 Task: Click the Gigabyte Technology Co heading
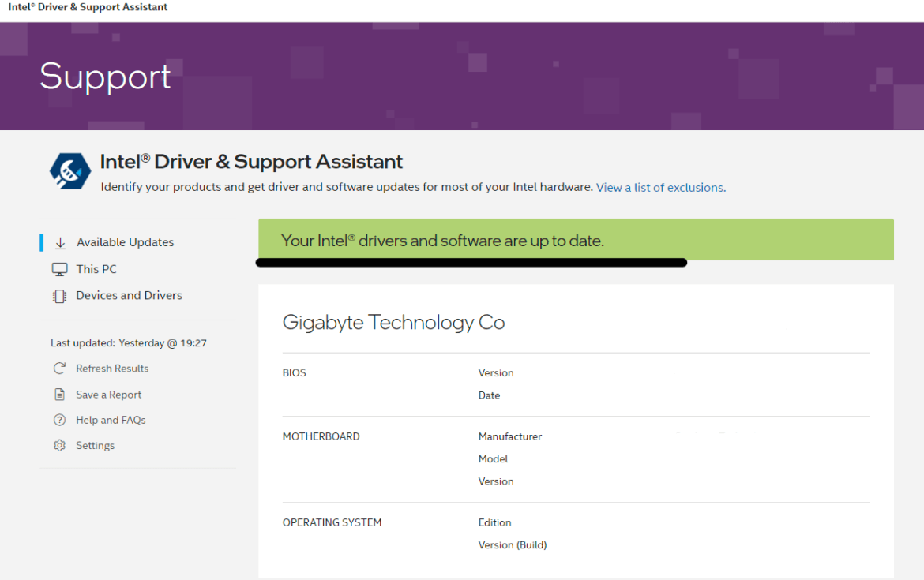coord(393,322)
